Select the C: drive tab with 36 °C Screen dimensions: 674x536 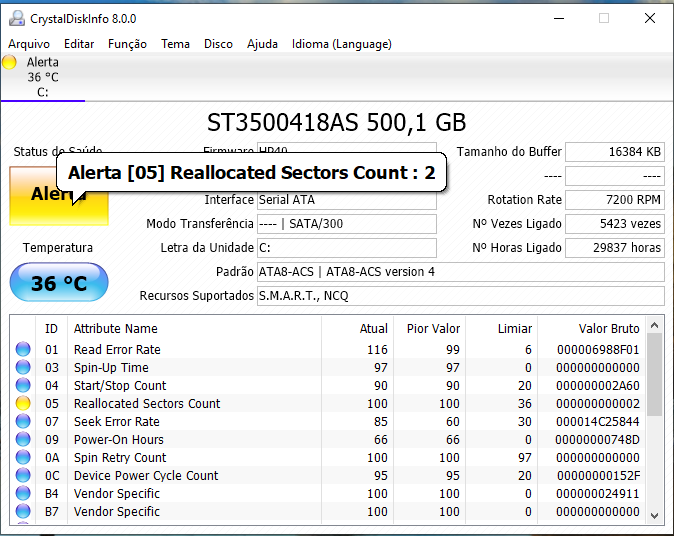pyautogui.click(x=43, y=77)
